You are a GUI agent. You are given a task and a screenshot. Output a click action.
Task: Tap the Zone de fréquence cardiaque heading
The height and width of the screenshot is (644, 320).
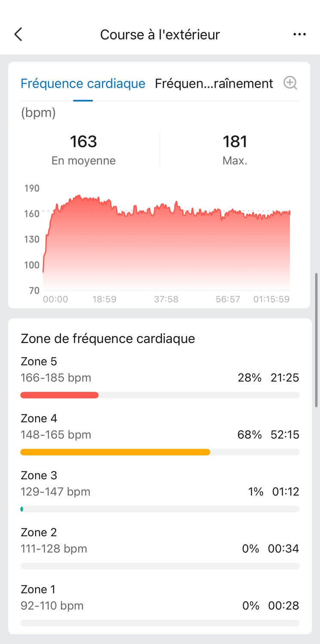coord(108,338)
